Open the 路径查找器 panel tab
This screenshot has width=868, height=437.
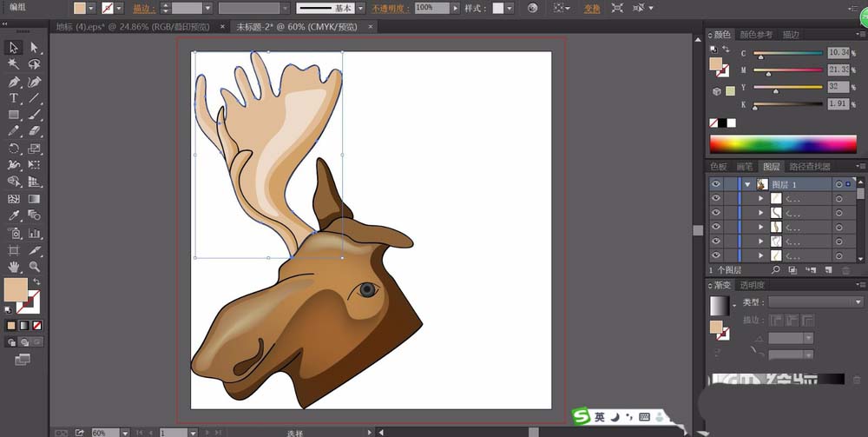click(x=810, y=166)
